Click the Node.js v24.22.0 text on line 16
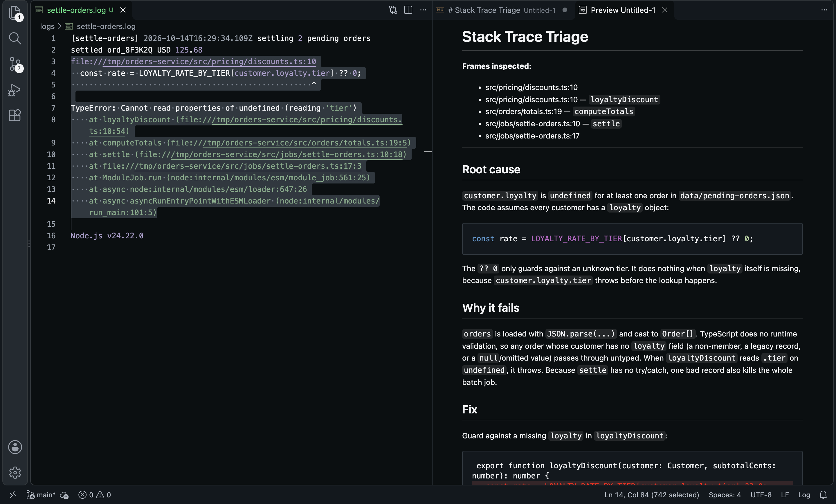The width and height of the screenshot is (836, 504). (107, 235)
